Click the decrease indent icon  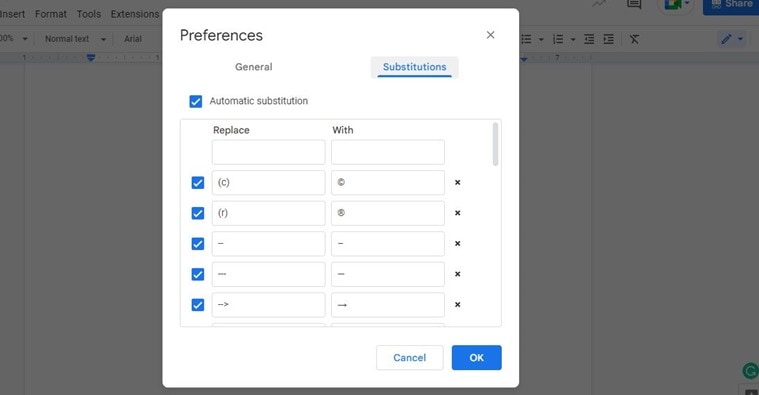[x=589, y=39]
